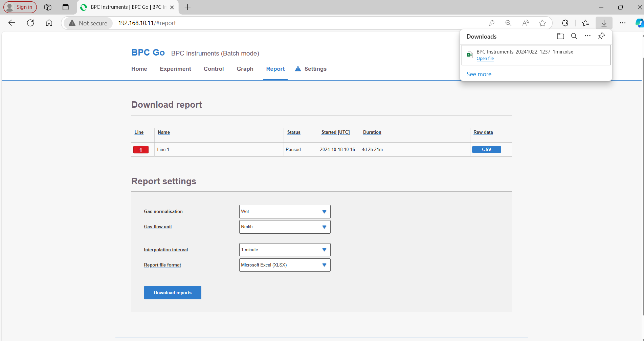The width and height of the screenshot is (644, 341).
Task: Click the Settings warning triangle icon
Action: click(298, 69)
